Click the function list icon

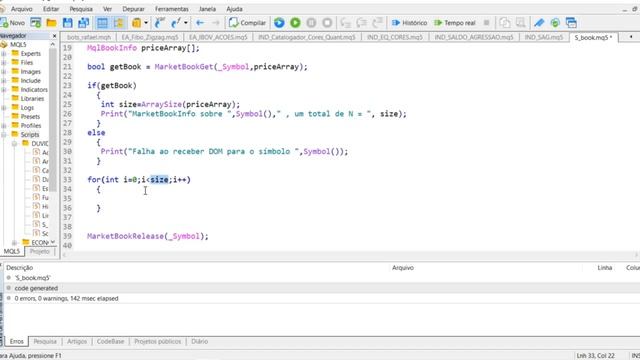[176, 23]
